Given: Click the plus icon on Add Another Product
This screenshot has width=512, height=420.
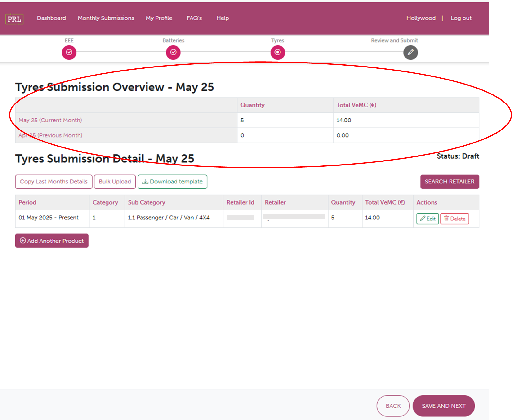Looking at the screenshot, I should pyautogui.click(x=22, y=241).
